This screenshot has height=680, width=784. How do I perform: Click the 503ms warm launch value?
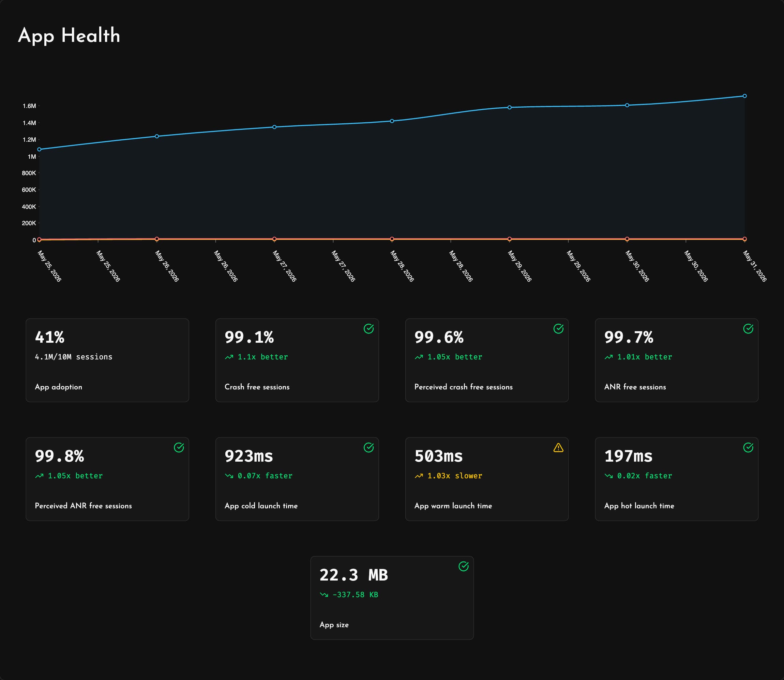438,456
